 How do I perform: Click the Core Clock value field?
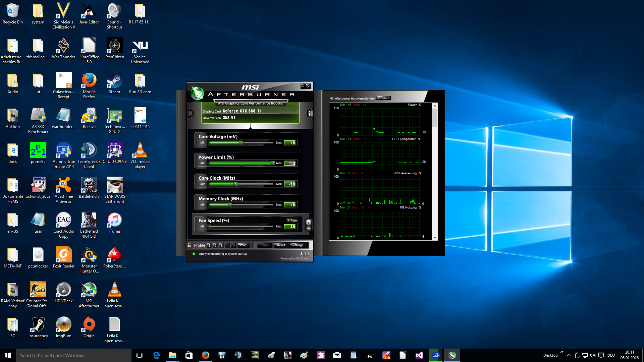click(x=290, y=184)
